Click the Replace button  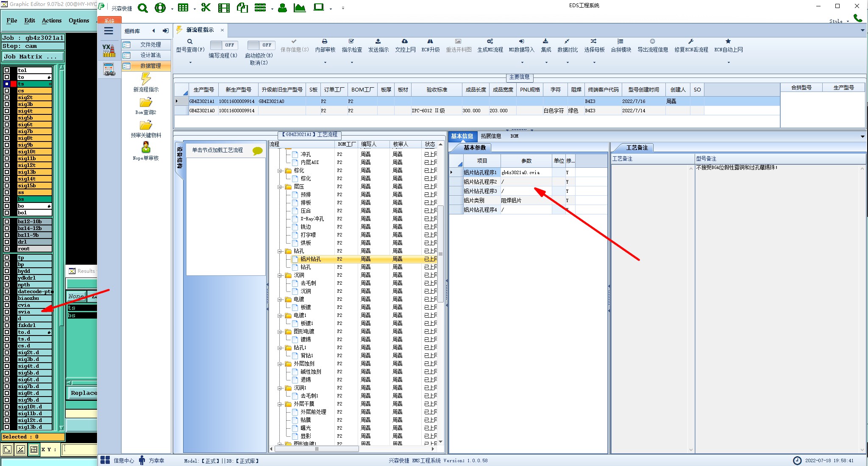click(83, 393)
